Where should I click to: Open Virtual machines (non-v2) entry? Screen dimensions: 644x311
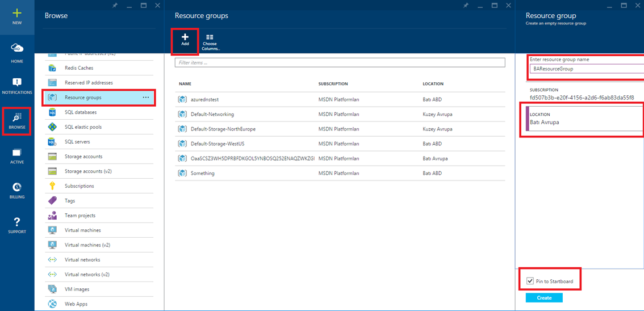click(99, 230)
